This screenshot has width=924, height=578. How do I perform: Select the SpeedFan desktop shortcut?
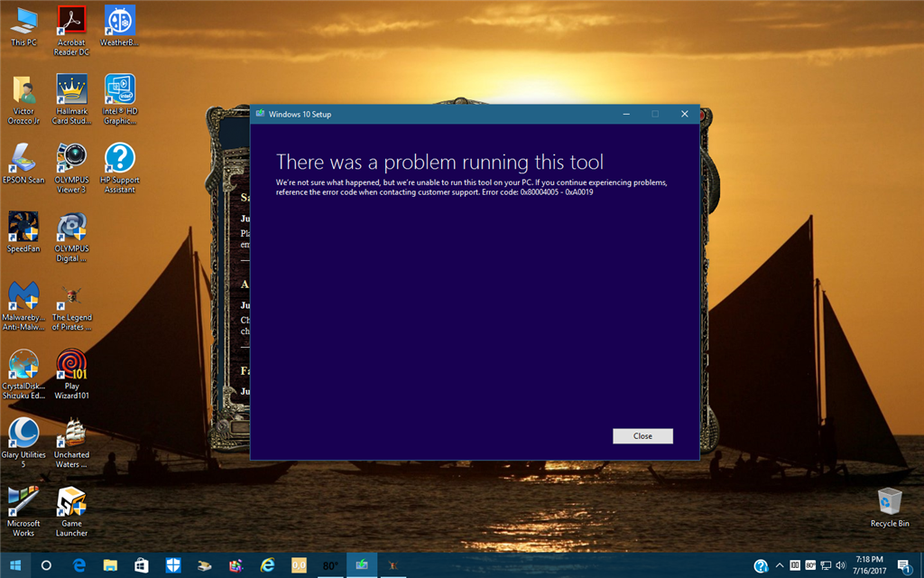(x=23, y=232)
